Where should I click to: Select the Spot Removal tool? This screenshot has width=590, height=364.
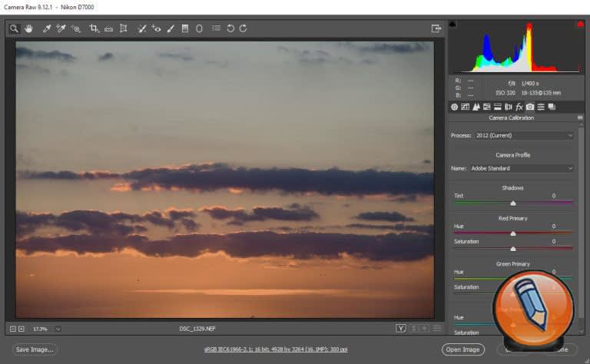pyautogui.click(x=141, y=28)
